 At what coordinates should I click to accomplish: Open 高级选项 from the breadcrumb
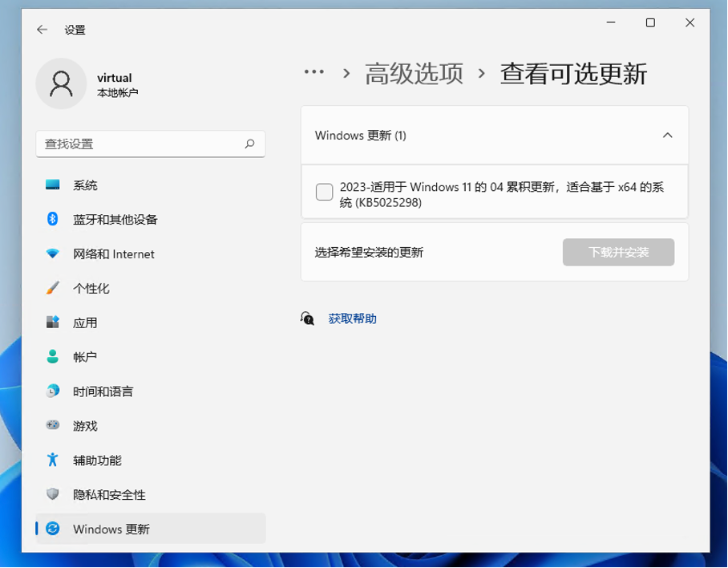[412, 72]
